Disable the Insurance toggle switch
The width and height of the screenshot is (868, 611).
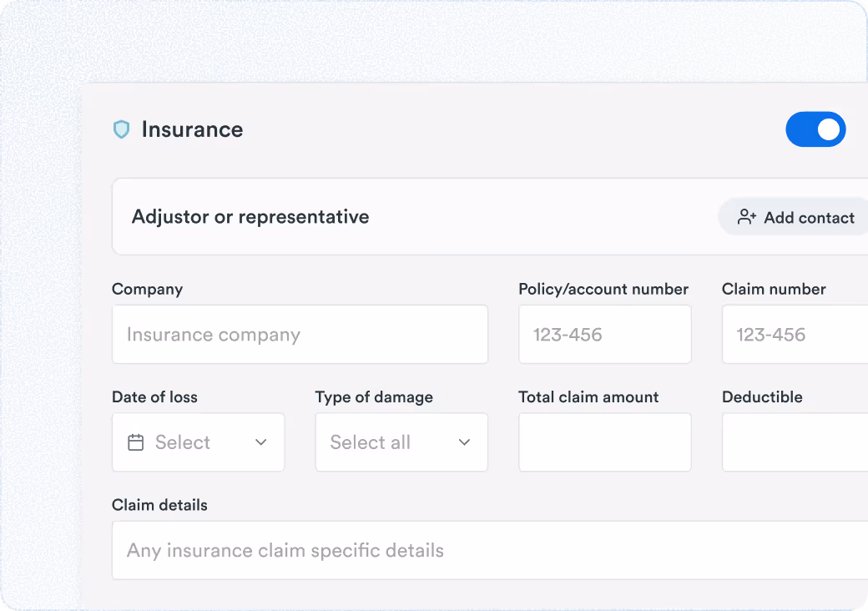tap(815, 129)
